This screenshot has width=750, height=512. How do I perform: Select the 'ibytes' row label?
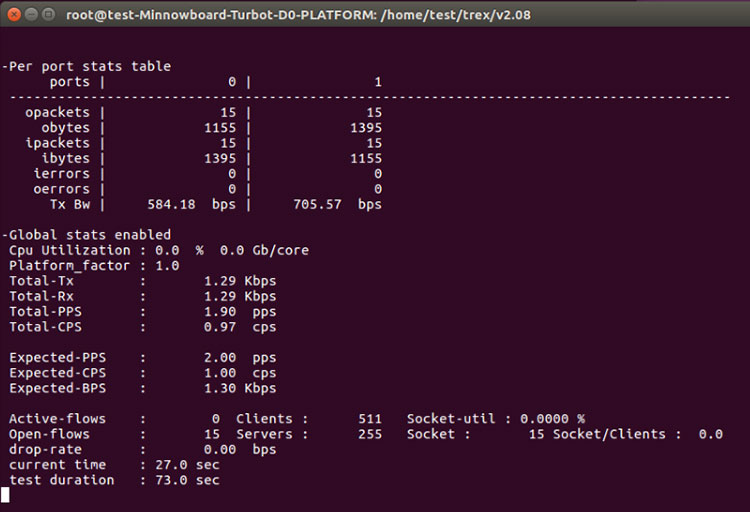[x=66, y=158]
